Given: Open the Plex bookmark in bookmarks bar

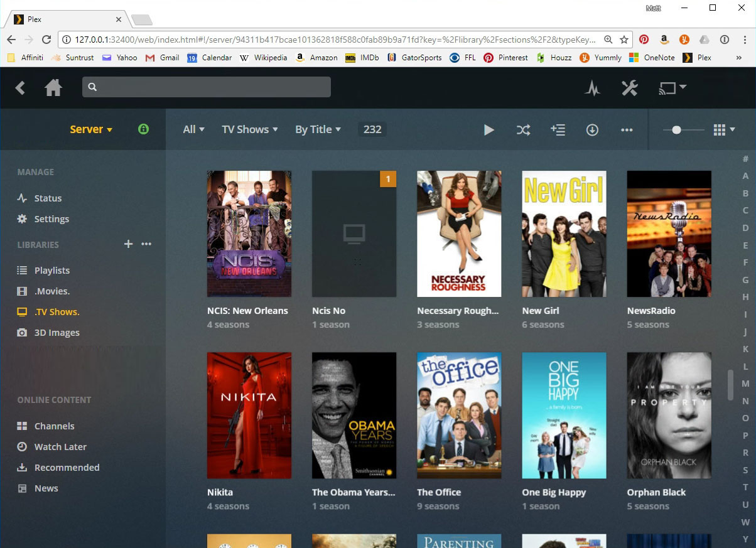Looking at the screenshot, I should [x=697, y=58].
